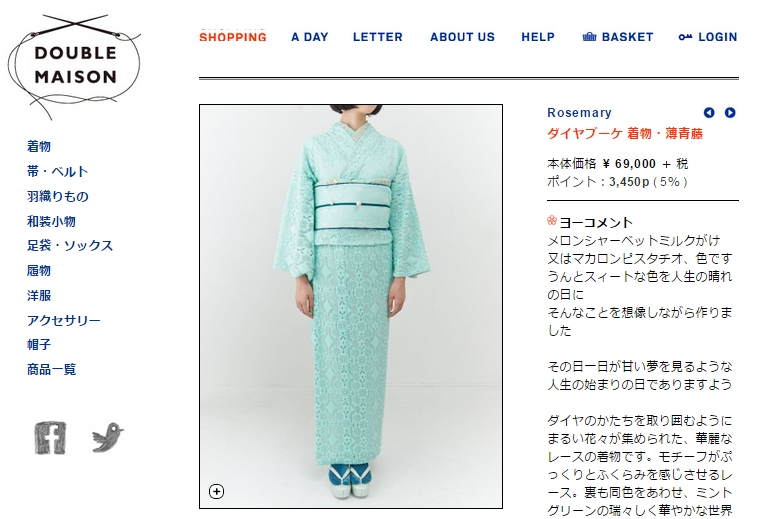This screenshot has height=519, width=759.
Task: Go to the ABOUT US page
Action: tap(462, 37)
